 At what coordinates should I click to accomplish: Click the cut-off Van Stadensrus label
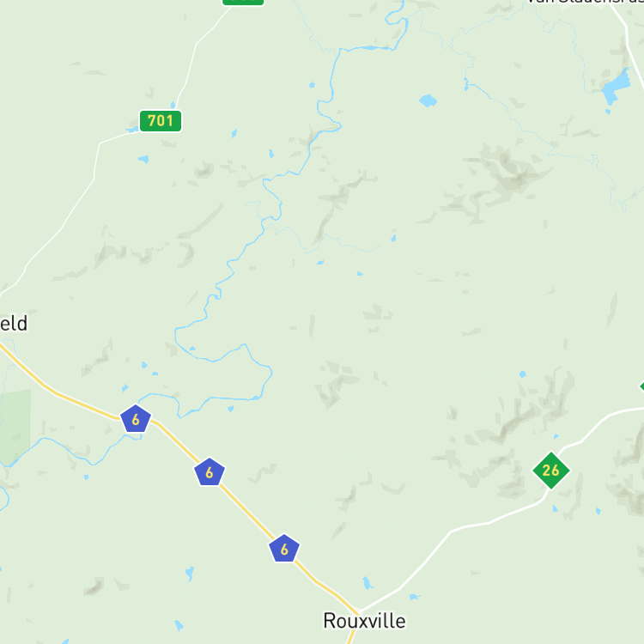[x=585, y=2]
